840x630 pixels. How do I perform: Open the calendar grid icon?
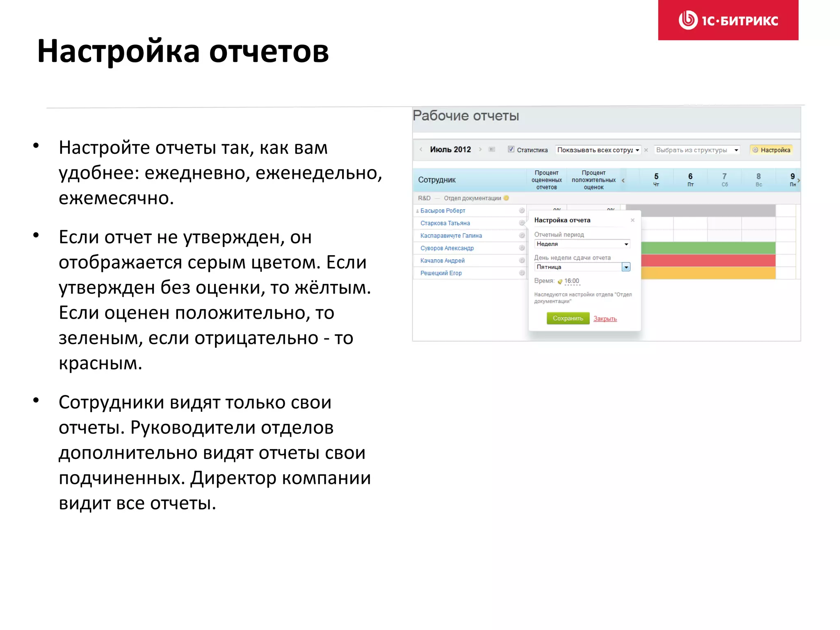492,150
